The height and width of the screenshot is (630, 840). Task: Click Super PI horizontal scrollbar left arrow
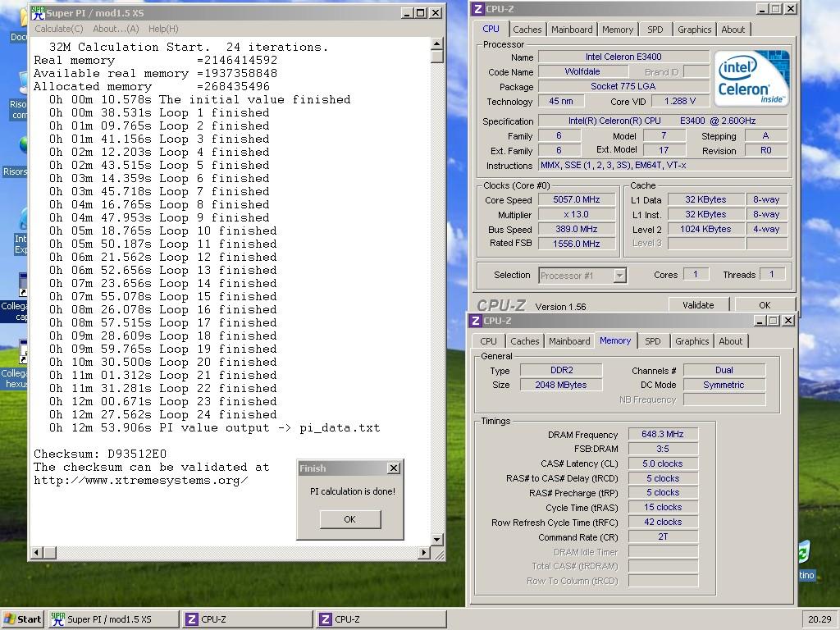click(37, 552)
